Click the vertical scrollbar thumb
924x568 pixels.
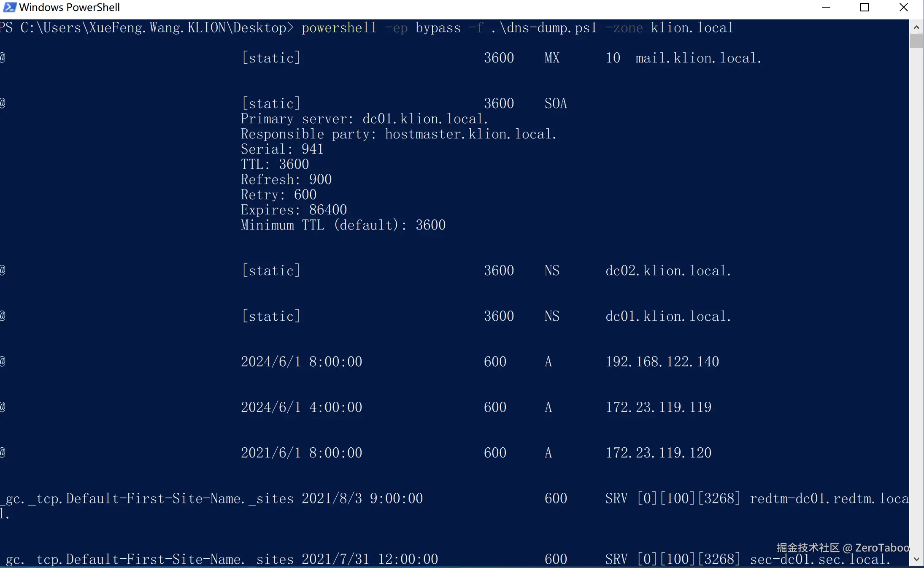[916, 41]
